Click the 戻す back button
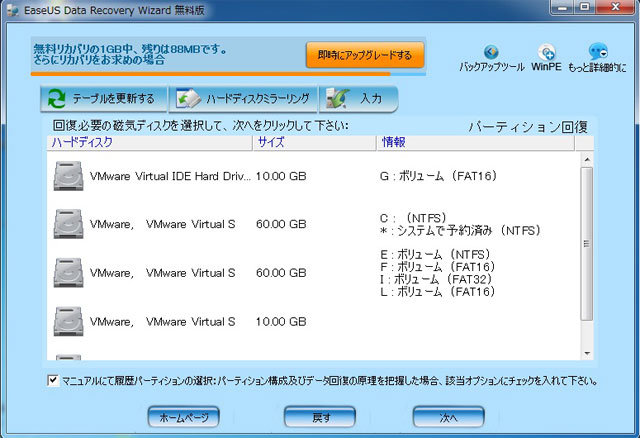The width and height of the screenshot is (640, 438). [x=320, y=417]
